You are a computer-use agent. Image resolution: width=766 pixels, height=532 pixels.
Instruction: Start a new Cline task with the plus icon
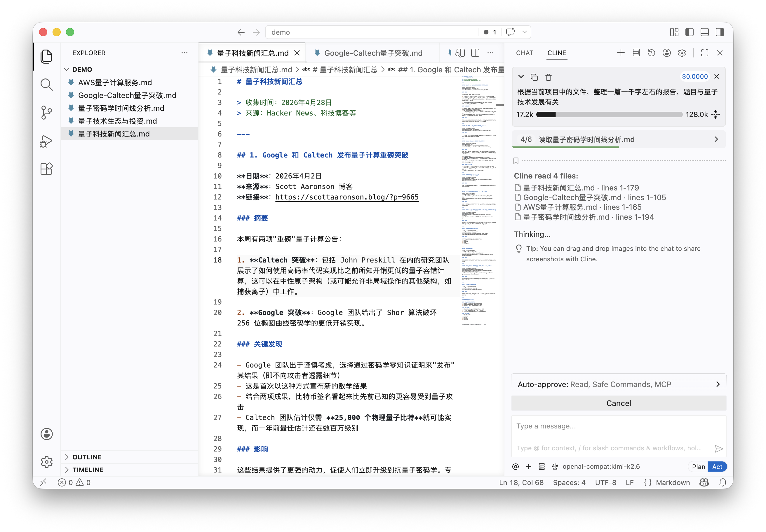coord(621,53)
